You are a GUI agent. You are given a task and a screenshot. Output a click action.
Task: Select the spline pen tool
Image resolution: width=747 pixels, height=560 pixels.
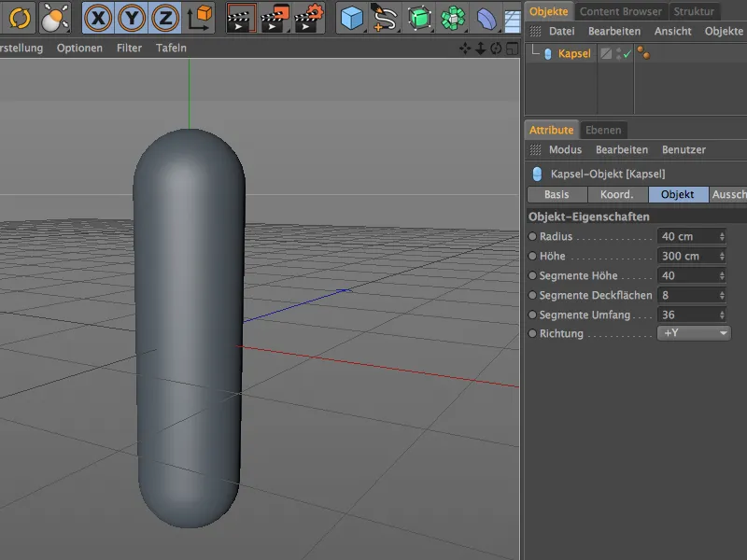tap(385, 18)
